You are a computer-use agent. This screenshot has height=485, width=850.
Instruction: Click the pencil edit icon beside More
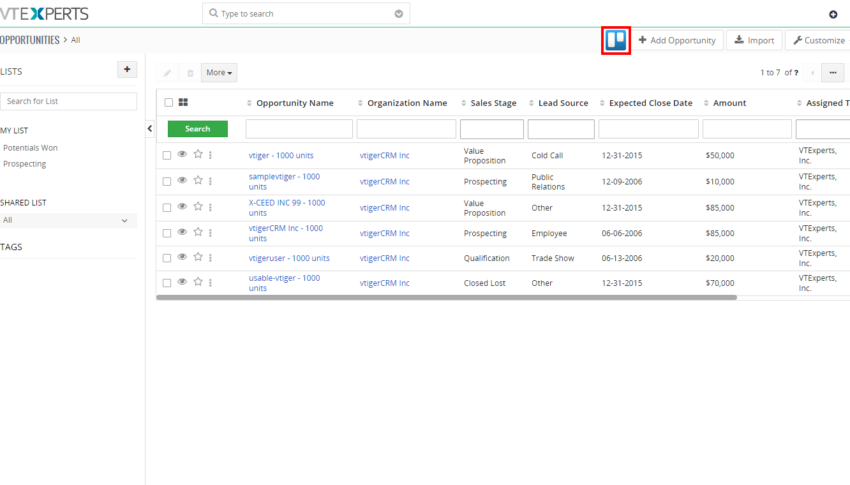tap(168, 73)
